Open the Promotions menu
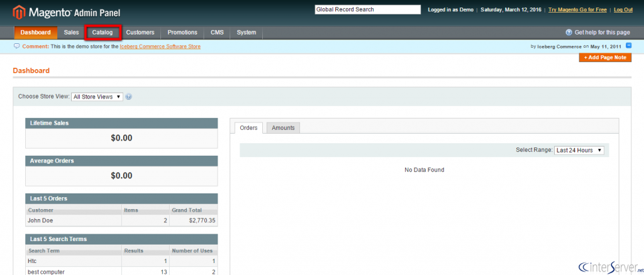The image size is (644, 275). click(182, 33)
